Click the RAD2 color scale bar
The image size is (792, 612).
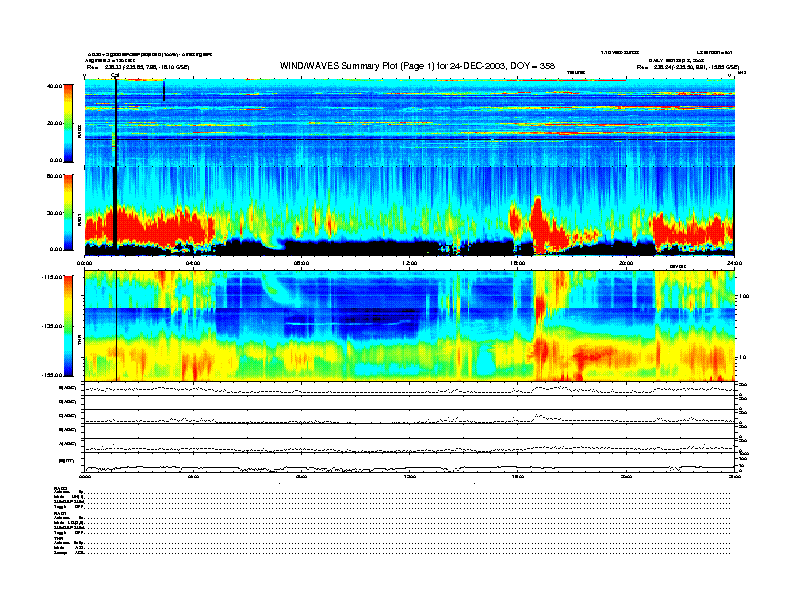[x=68, y=123]
